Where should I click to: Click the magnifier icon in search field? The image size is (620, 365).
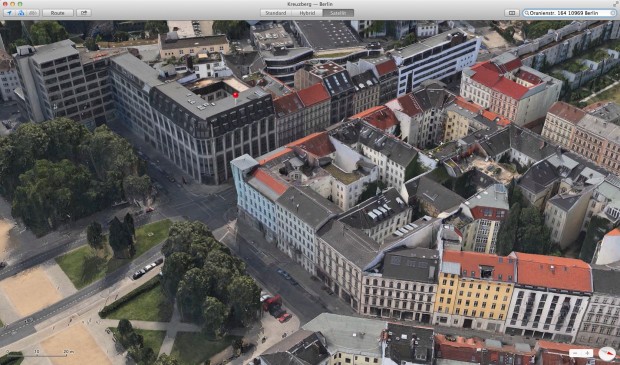[526, 13]
